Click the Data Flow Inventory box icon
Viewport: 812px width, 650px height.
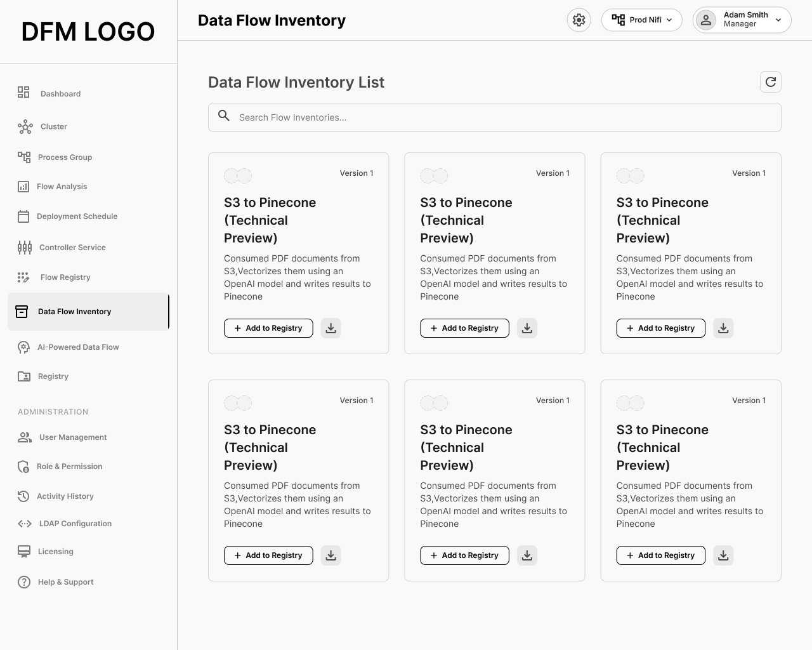pyautogui.click(x=22, y=312)
